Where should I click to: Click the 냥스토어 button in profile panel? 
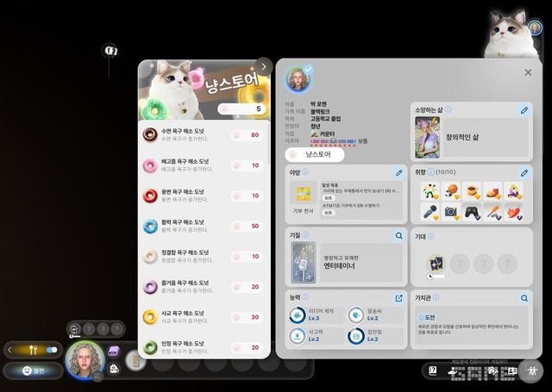[x=314, y=154]
